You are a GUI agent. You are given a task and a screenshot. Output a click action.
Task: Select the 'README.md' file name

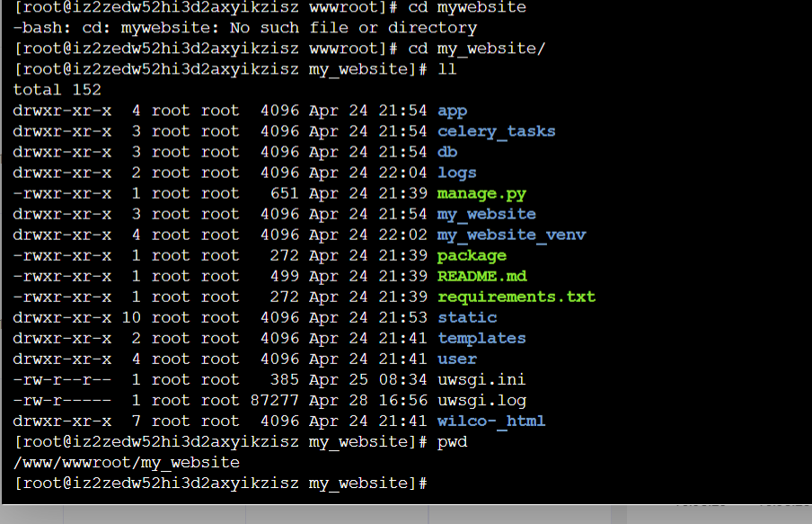click(x=481, y=276)
